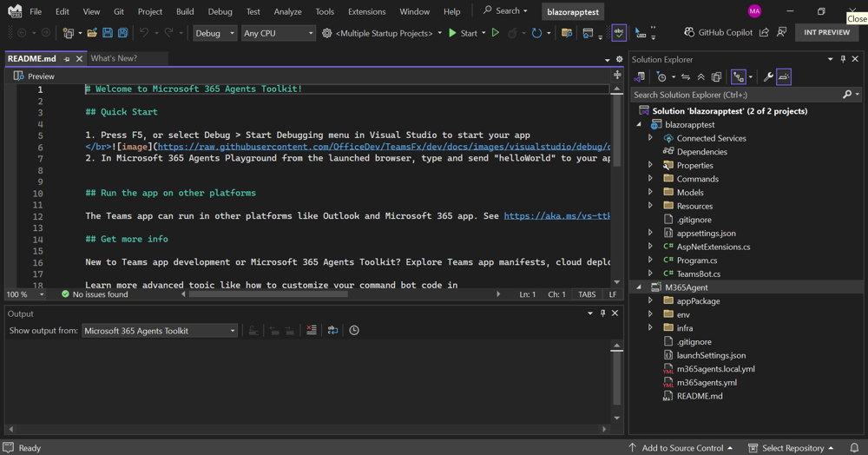Click Start Without Debugging outline play icon

coord(496,33)
